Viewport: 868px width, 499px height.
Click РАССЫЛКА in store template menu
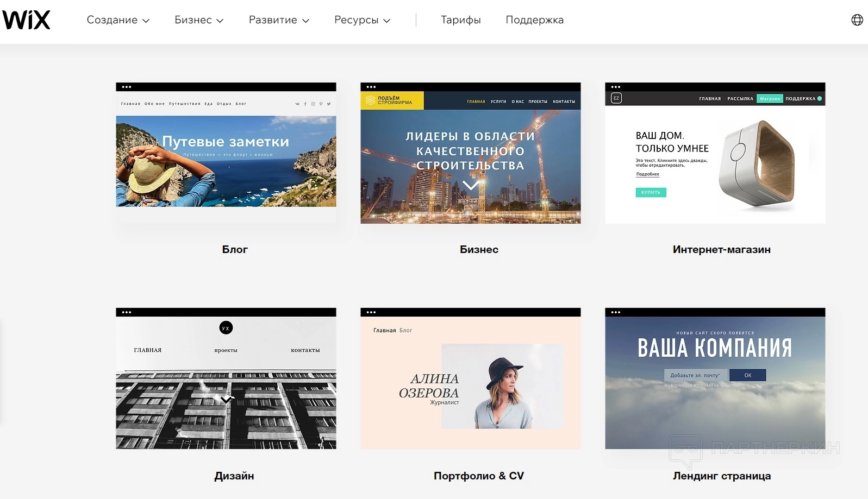(740, 99)
